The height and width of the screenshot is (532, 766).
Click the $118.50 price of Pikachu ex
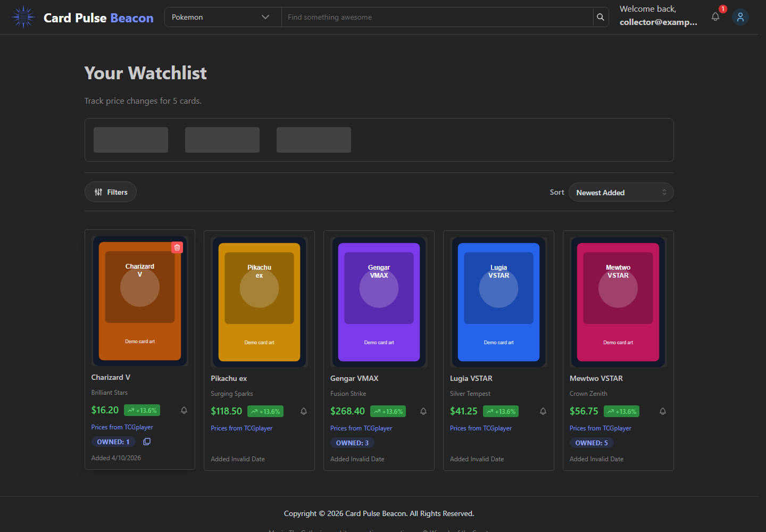point(227,411)
